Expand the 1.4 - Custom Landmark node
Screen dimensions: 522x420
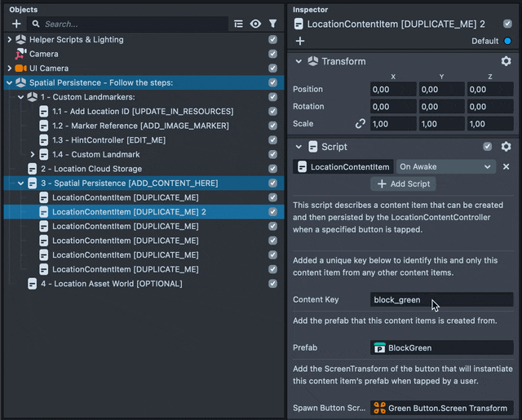click(33, 154)
